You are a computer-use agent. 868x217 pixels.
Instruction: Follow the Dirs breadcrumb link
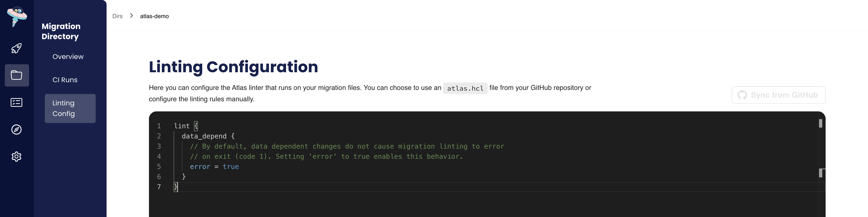118,16
